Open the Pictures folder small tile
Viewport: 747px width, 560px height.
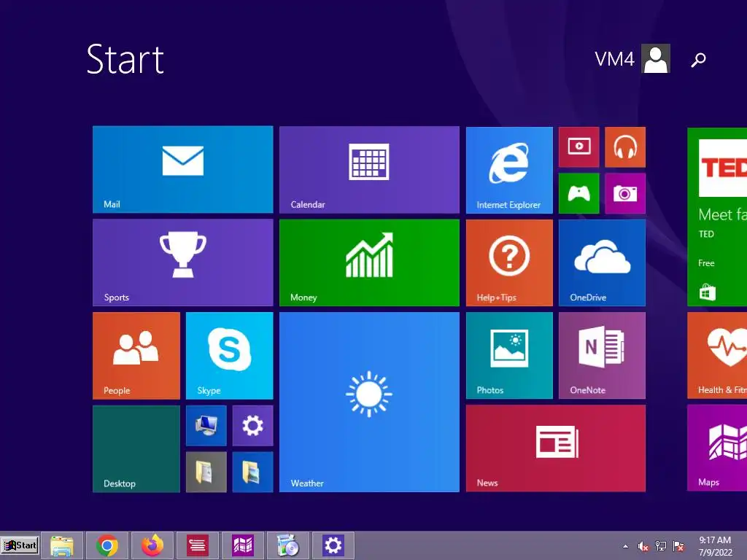tap(252, 472)
